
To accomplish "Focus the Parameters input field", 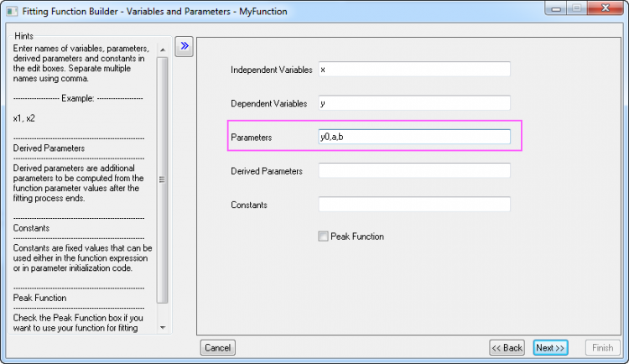I will pos(414,137).
